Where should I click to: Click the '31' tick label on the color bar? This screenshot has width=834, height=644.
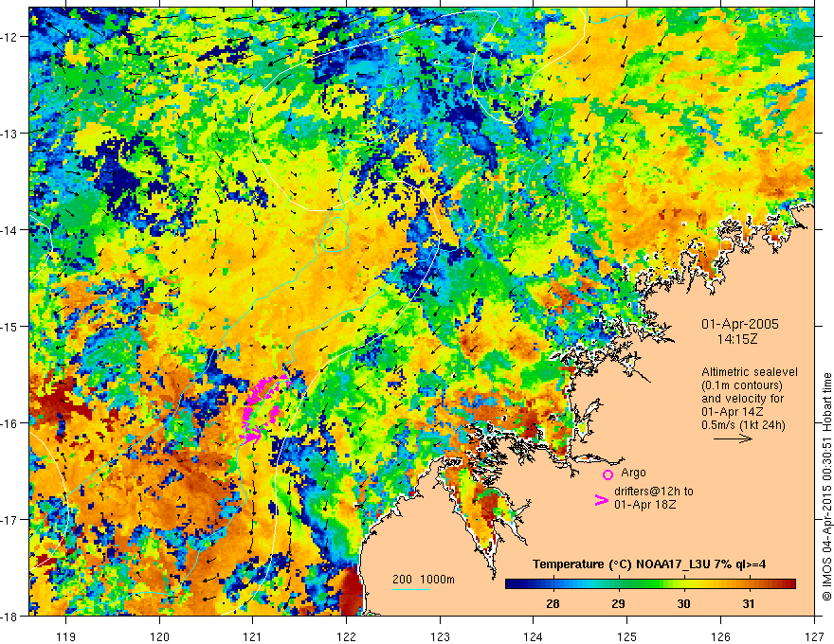tap(749, 603)
